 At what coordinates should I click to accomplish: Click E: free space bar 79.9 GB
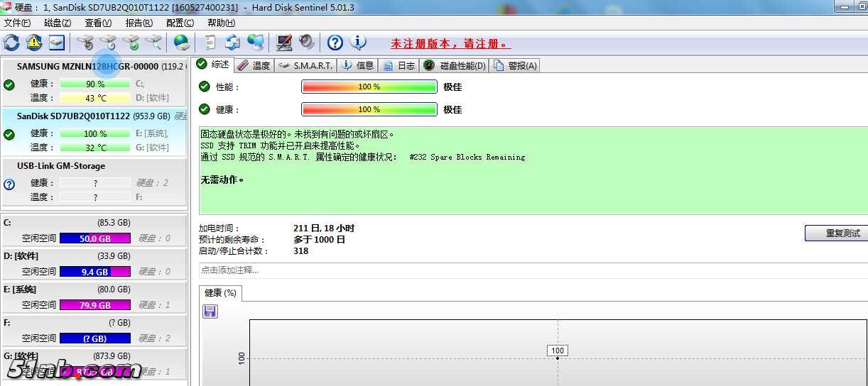tap(95, 305)
